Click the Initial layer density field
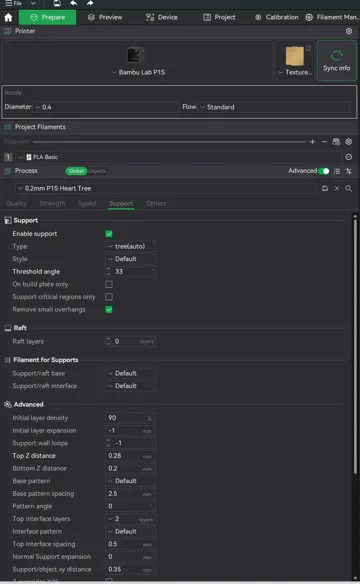Viewport: 360px width, 584px height. tap(130, 418)
